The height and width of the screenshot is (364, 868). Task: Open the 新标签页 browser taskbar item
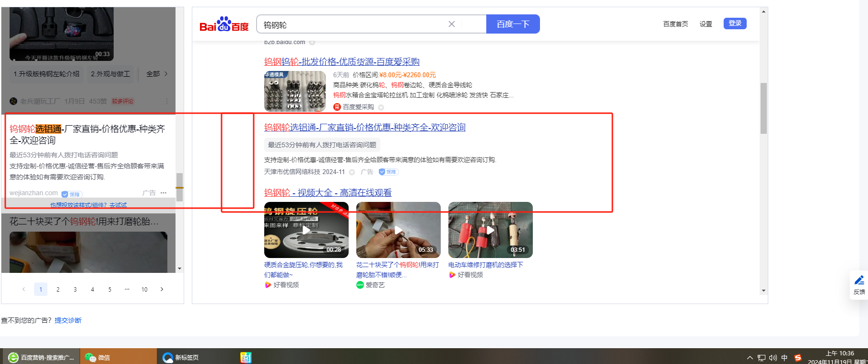(195, 357)
